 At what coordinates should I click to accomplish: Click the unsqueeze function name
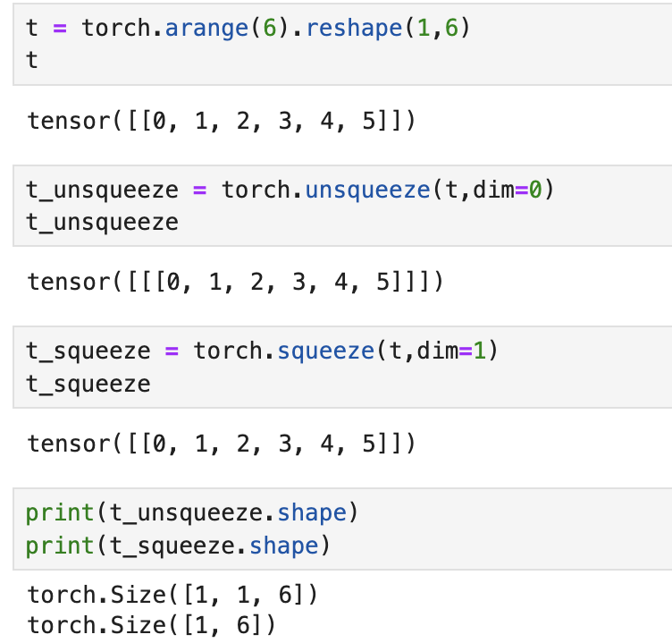[x=367, y=190]
